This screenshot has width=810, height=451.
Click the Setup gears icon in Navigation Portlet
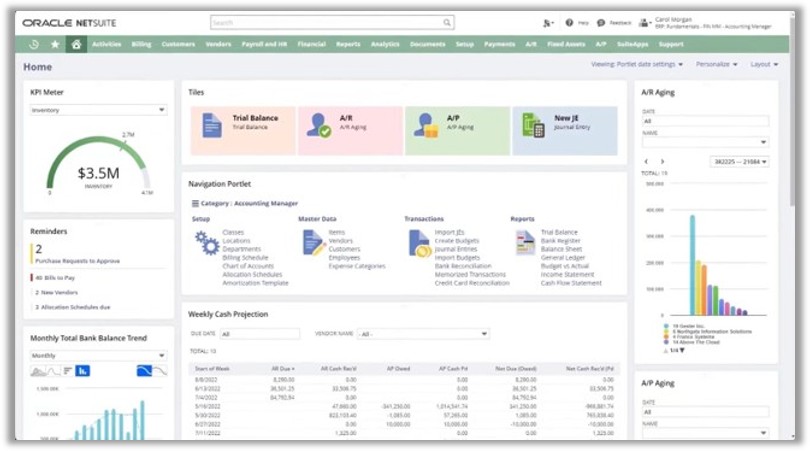click(207, 243)
